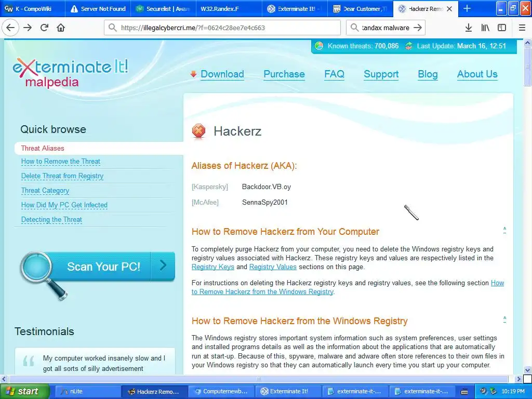Open the Purchase menu link
This screenshot has width=532, height=399.
(x=284, y=74)
